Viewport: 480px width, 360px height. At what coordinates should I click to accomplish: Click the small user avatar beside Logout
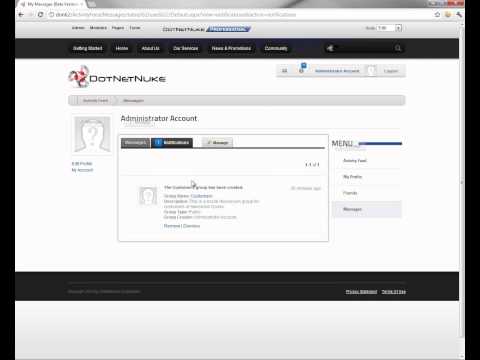pyautogui.click(x=371, y=70)
